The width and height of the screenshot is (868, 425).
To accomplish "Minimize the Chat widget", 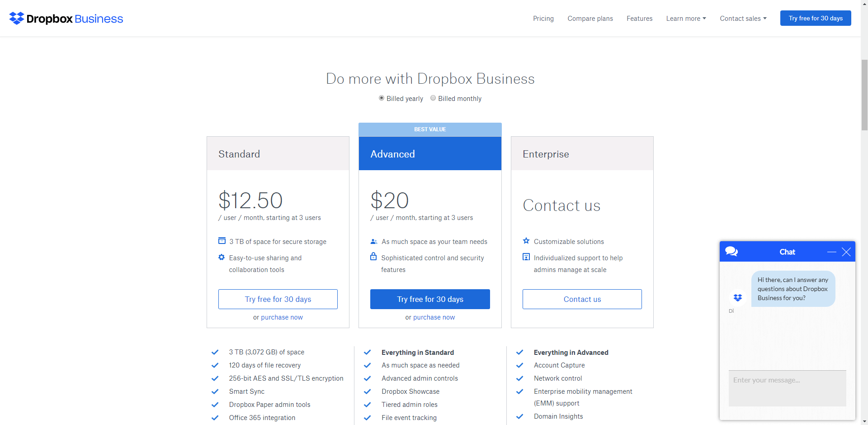I will click(832, 252).
